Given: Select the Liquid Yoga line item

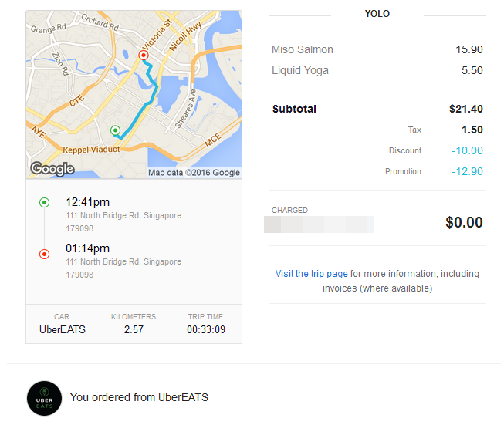Looking at the screenshot, I should point(300,70).
